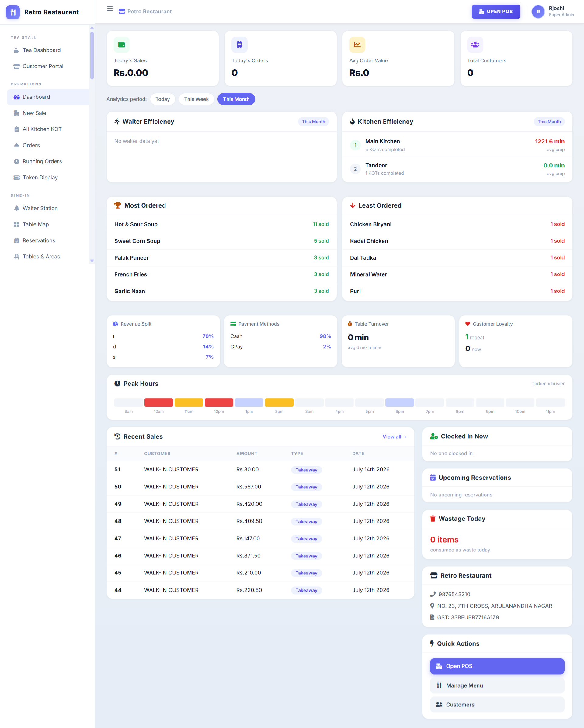Click the location pin icon by the address
This screenshot has width=584, height=728.
(432, 606)
